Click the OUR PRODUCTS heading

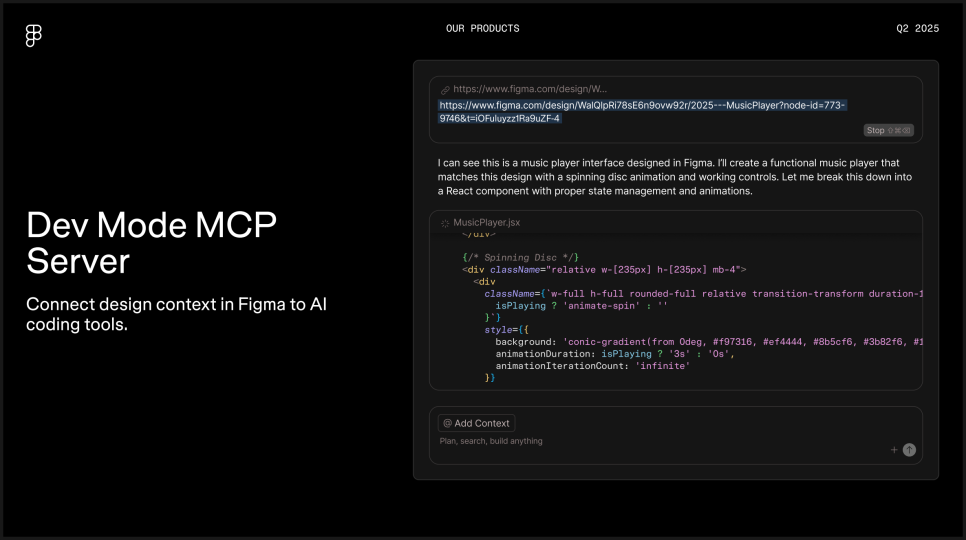(483, 28)
